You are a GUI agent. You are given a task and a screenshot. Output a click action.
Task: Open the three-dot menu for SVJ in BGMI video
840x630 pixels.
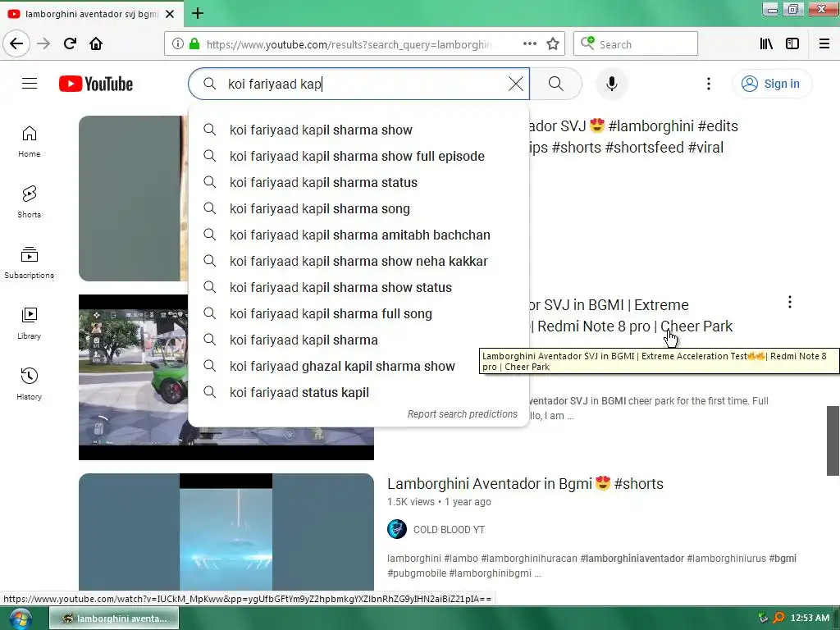click(x=790, y=302)
